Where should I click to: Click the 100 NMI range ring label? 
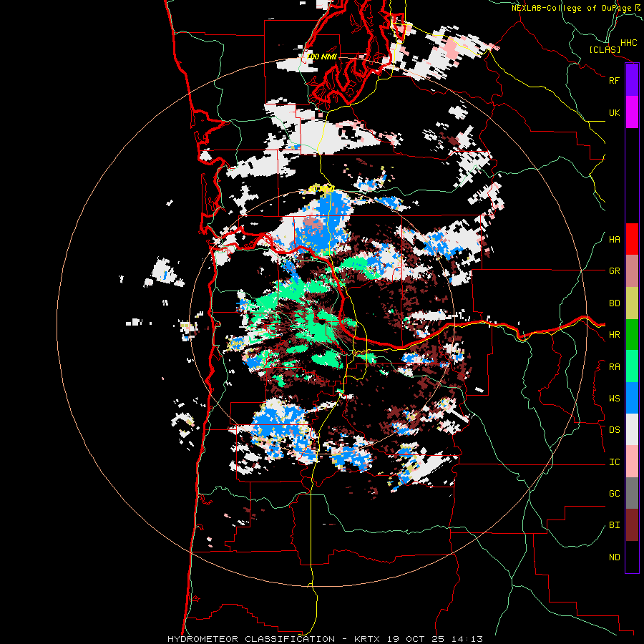coord(321,57)
